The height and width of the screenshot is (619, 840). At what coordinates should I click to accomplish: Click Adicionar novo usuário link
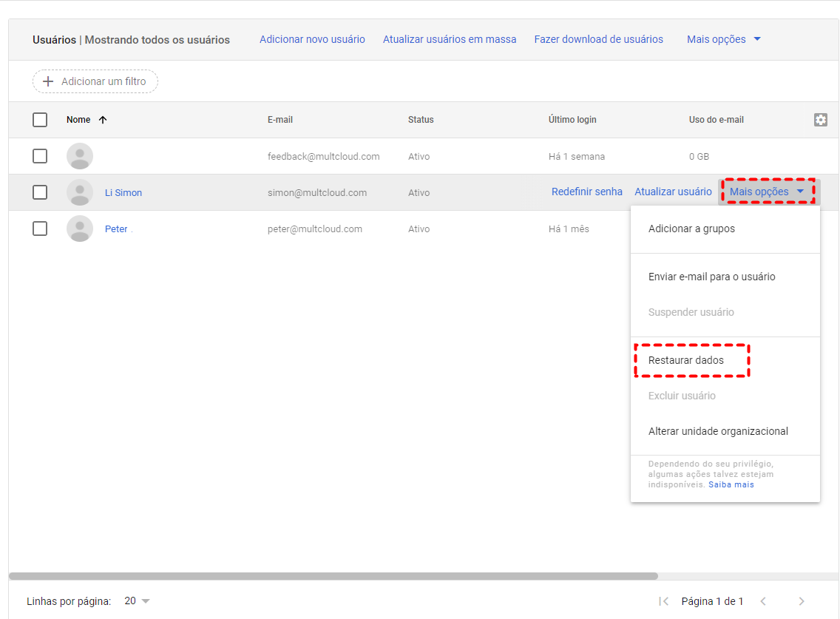[x=312, y=39]
